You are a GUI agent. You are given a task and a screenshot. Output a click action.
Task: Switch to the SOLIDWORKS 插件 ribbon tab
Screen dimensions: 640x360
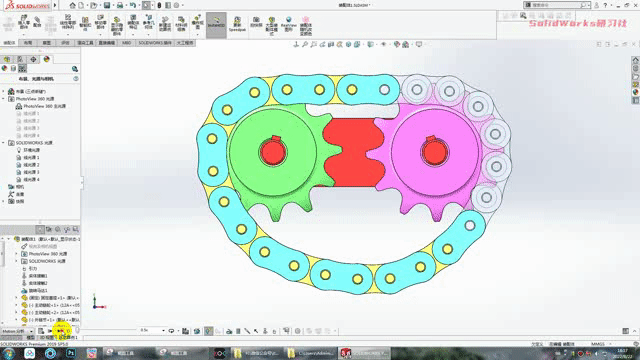[x=155, y=43]
